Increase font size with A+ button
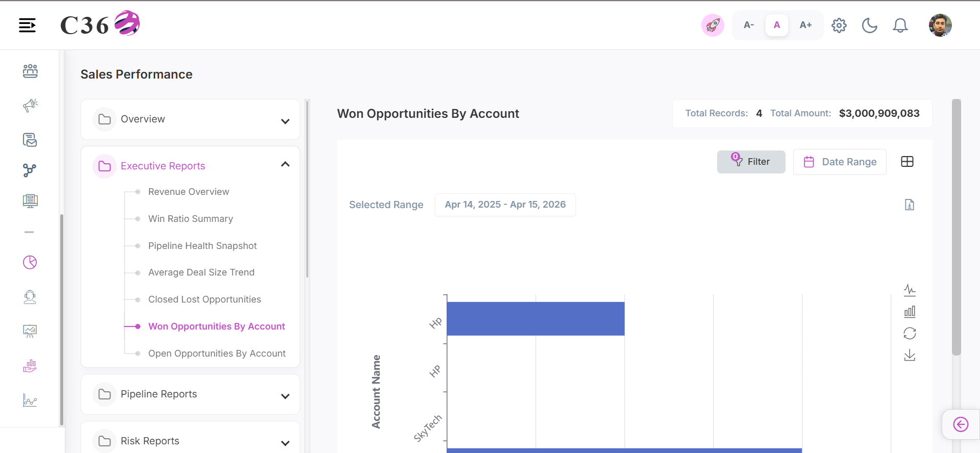The height and width of the screenshot is (453, 980). 805,25
